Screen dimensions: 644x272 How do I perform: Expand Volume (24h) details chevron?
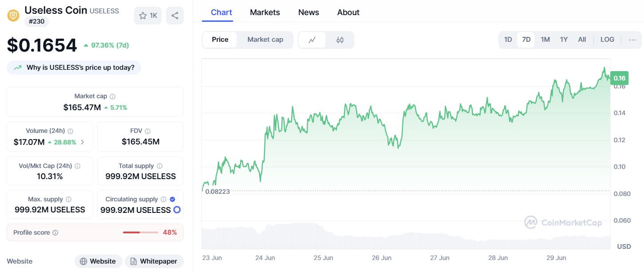pos(83,142)
